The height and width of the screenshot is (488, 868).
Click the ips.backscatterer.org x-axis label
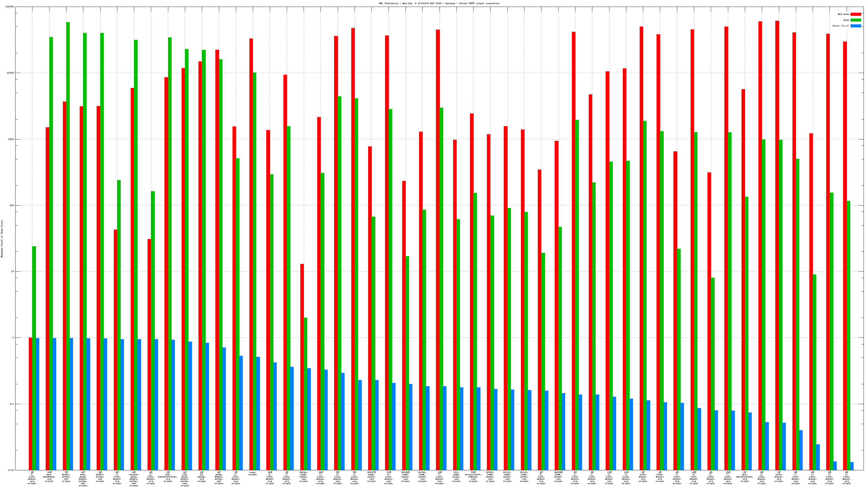168,477
